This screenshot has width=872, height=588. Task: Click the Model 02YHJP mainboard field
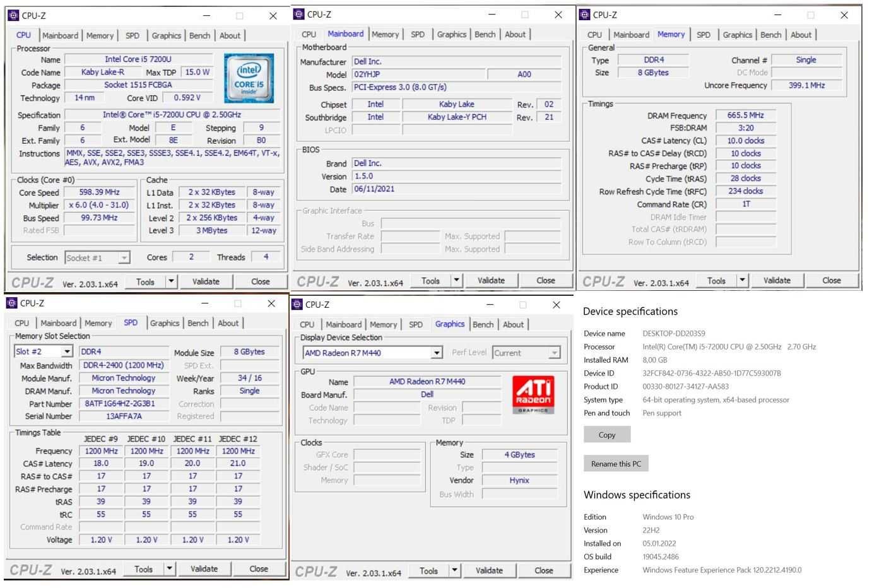click(419, 74)
